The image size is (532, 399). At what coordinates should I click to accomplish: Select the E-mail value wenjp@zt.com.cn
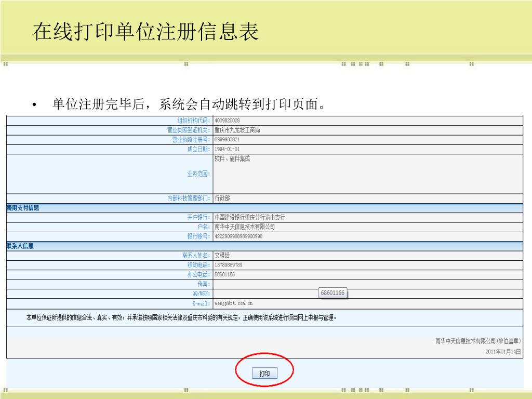tap(234, 303)
